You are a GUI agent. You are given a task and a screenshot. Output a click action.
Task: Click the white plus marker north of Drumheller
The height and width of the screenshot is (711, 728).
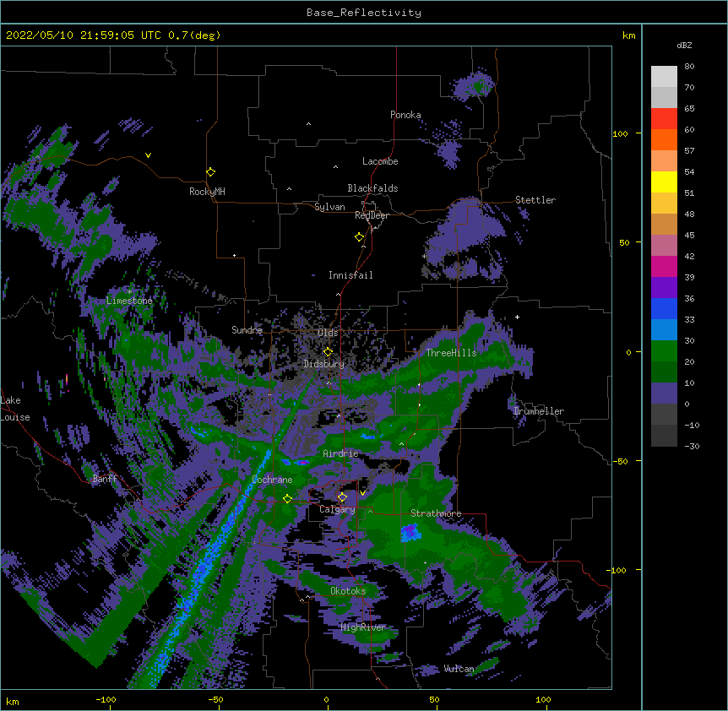(x=517, y=317)
